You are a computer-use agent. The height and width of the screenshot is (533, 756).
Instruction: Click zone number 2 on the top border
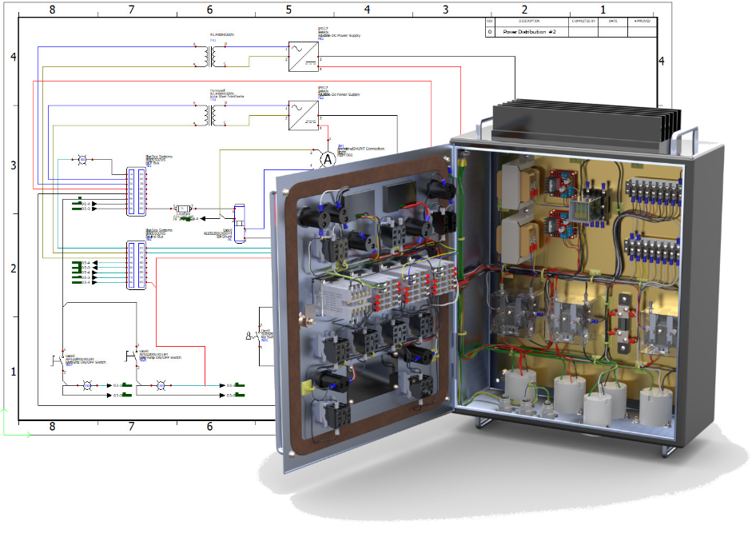click(x=524, y=10)
